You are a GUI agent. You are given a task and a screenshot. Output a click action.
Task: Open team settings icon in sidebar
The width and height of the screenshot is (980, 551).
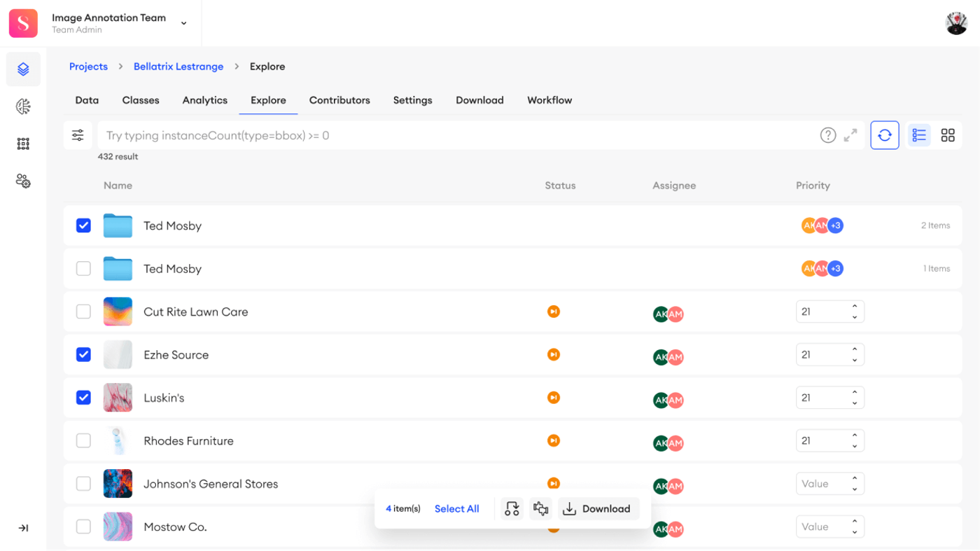pos(23,181)
